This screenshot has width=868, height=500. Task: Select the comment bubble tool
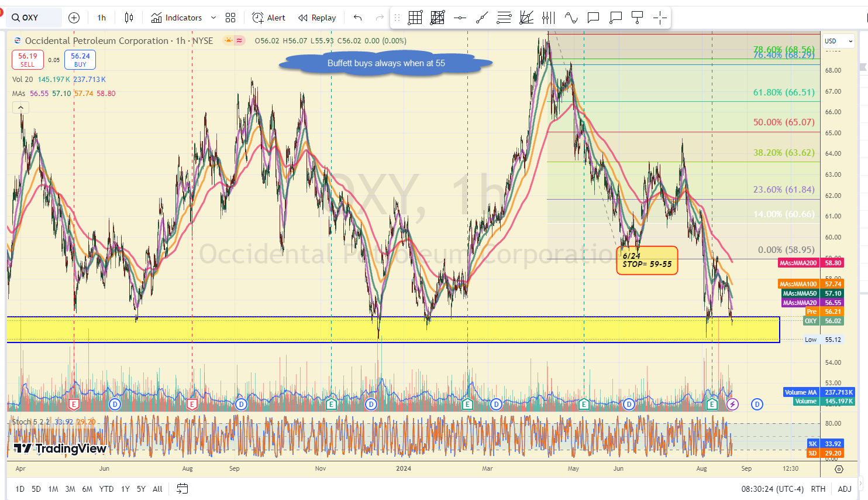coord(593,18)
